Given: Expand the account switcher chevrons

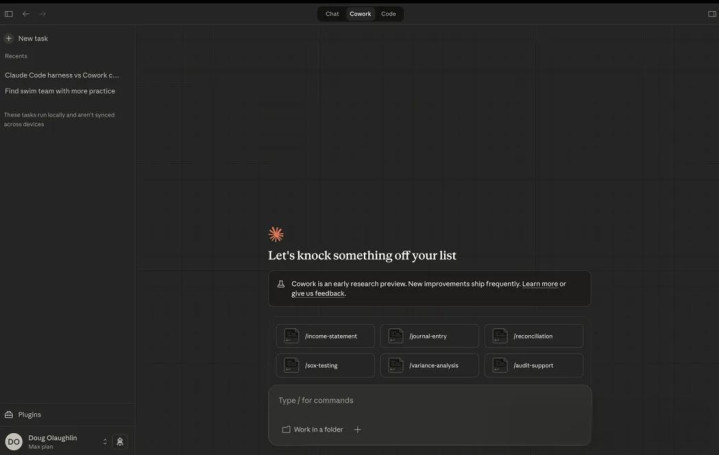Looking at the screenshot, I should (104, 441).
